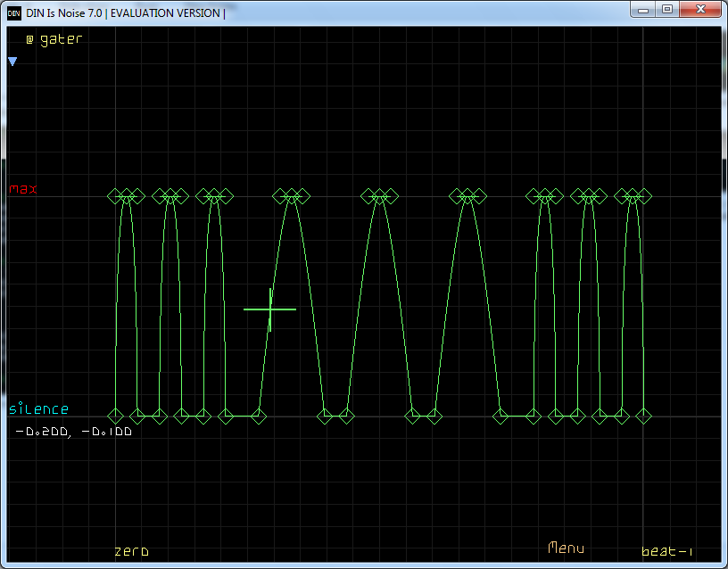The width and height of the screenshot is (728, 569).
Task: Minimize the DIN Is Noise window
Action: point(642,9)
